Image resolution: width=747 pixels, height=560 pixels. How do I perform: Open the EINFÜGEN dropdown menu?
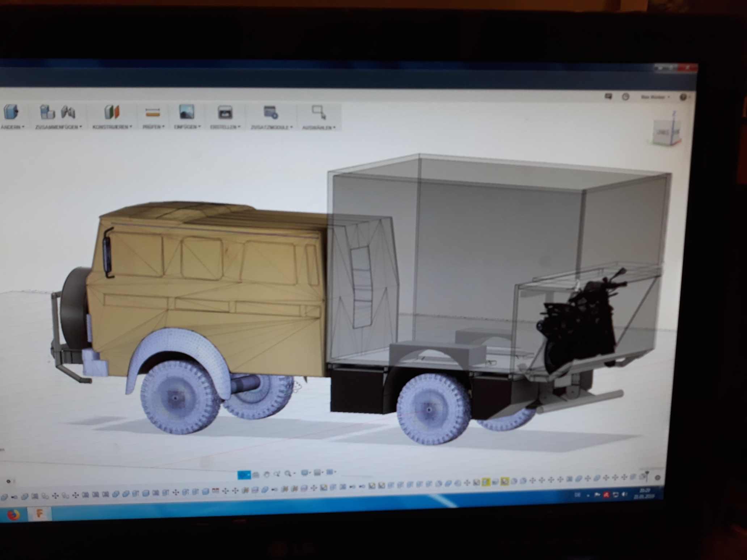pos(187,127)
